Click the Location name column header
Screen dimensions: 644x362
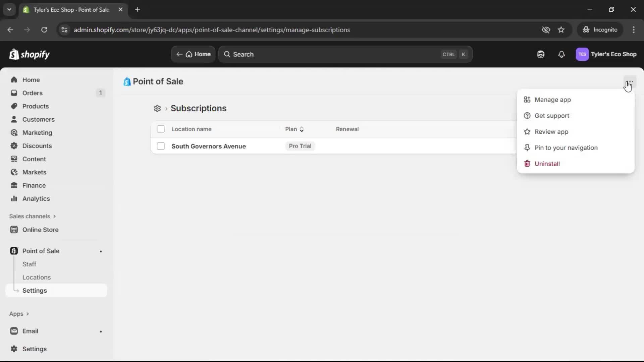(x=191, y=129)
